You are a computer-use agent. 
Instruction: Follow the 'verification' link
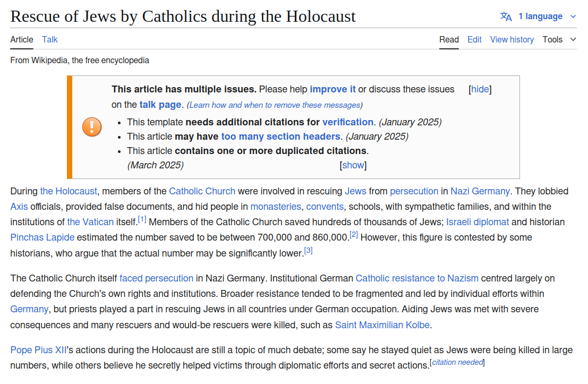[x=347, y=122]
